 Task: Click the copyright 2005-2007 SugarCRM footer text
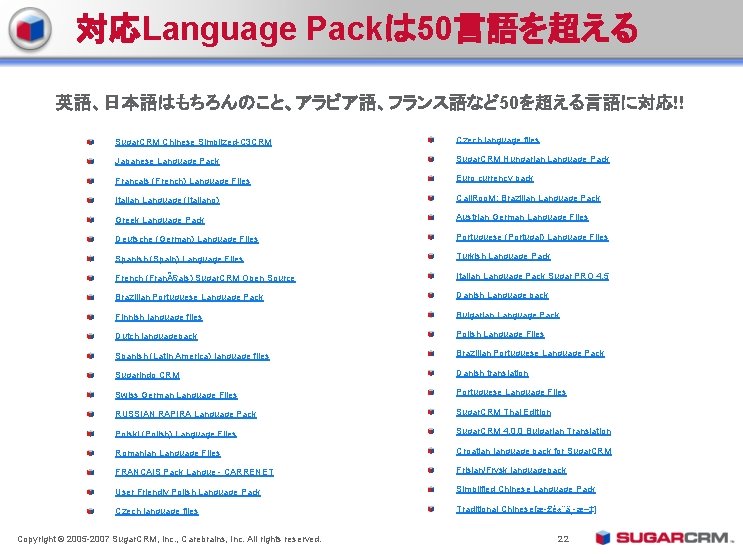(x=169, y=539)
